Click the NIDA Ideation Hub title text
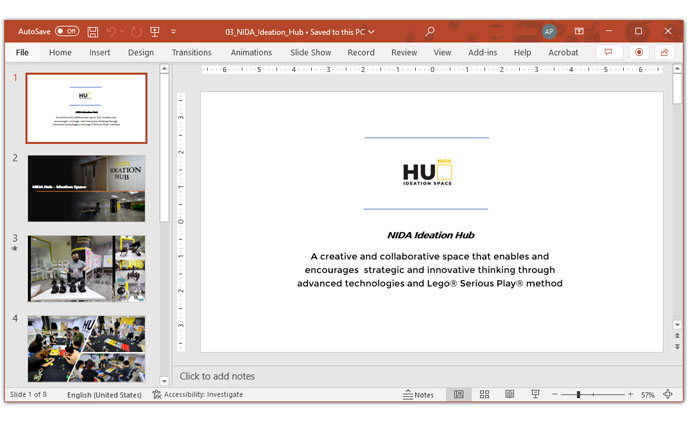 point(430,235)
